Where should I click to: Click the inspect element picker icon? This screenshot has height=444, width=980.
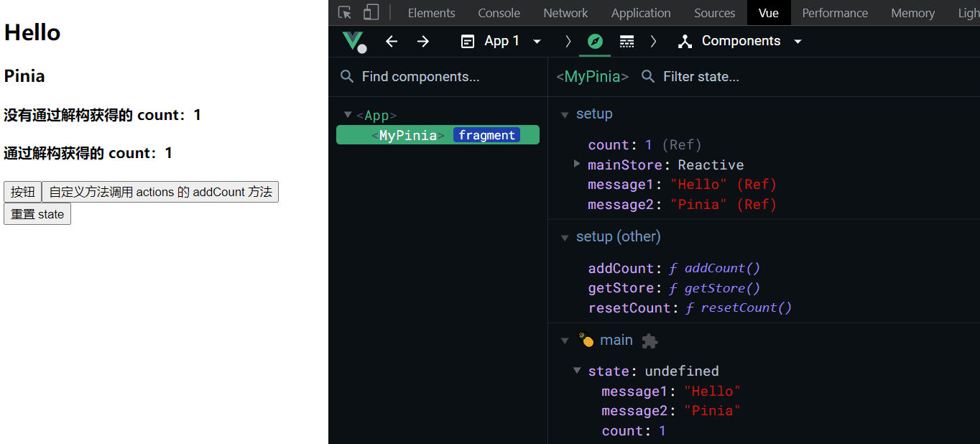coord(345,13)
